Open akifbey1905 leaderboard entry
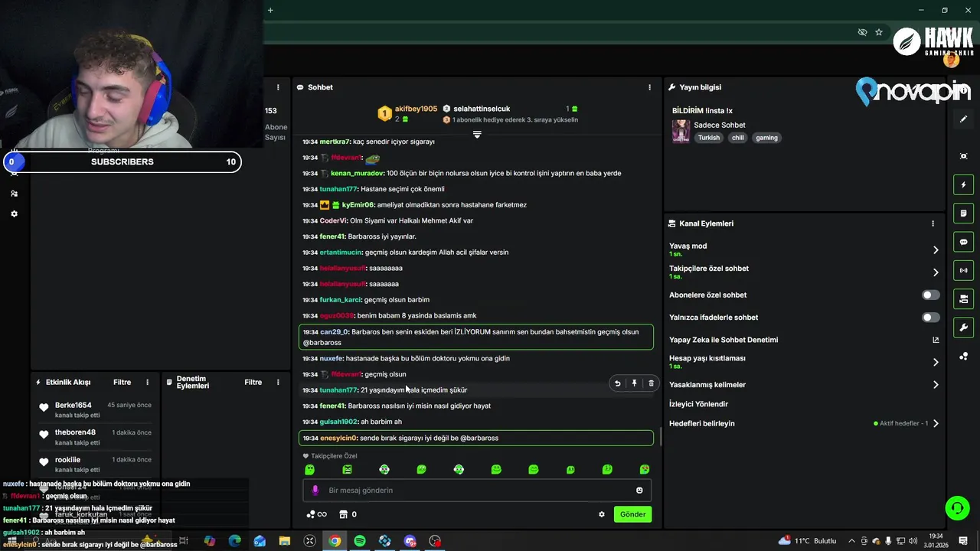This screenshot has height=551, width=980. [x=408, y=114]
